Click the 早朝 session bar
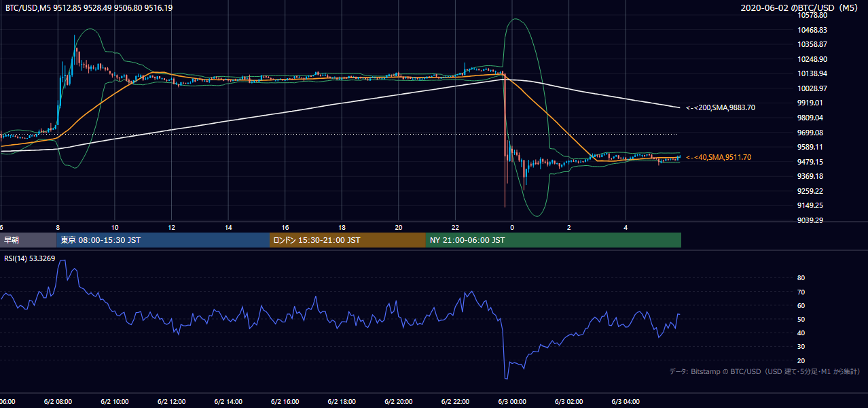Screen dimensions: 868x408 coord(28,240)
